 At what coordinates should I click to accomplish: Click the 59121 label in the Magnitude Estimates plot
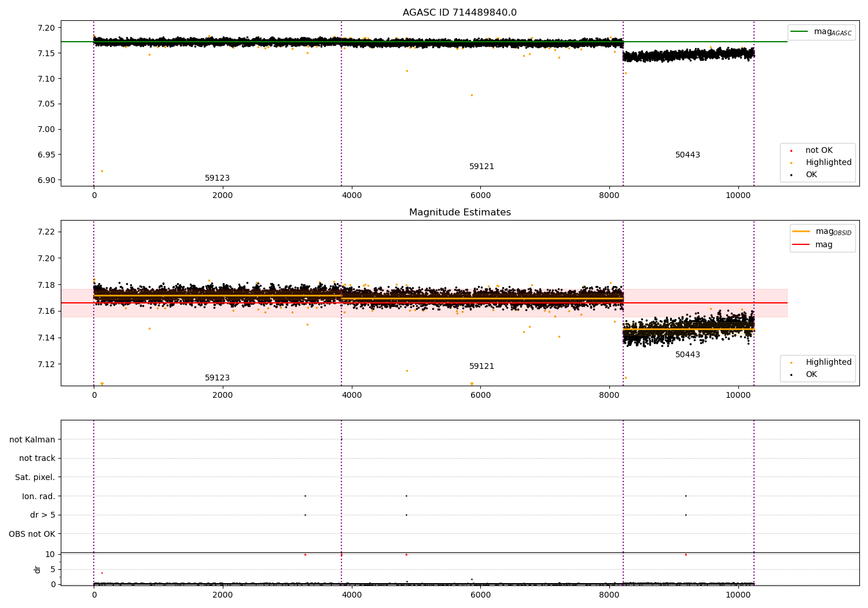pyautogui.click(x=481, y=367)
